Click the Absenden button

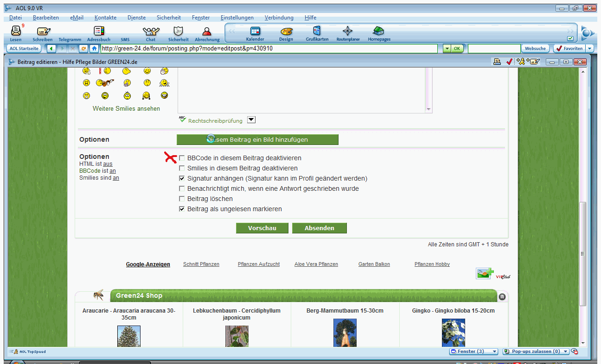click(320, 228)
